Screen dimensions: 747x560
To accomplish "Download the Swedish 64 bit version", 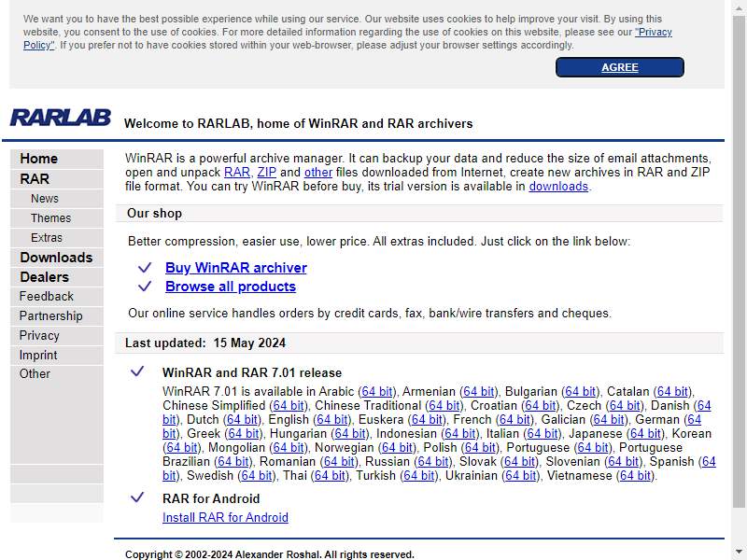I will [256, 475].
